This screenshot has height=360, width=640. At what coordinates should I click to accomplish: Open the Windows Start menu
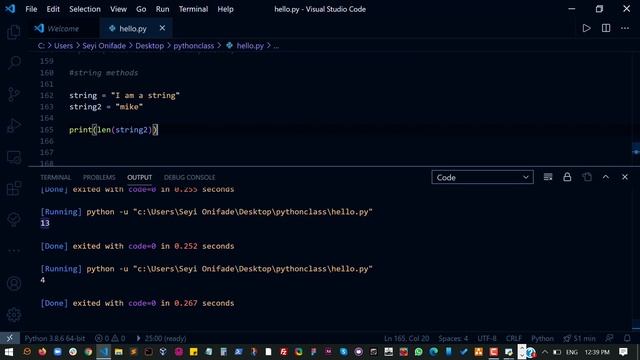pyautogui.click(x=9, y=352)
